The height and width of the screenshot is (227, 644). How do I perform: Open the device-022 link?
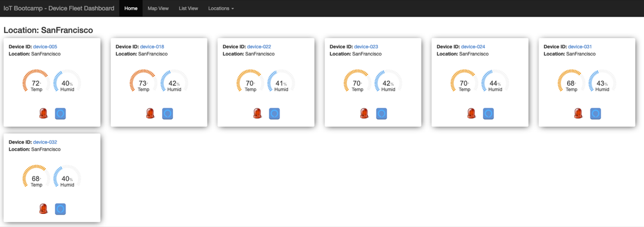[x=259, y=47]
